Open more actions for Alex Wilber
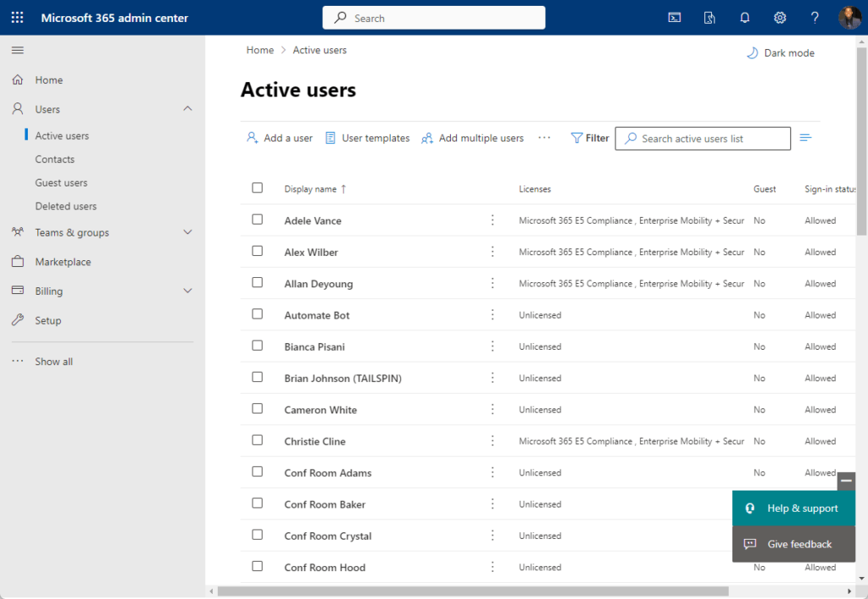The width and height of the screenshot is (868, 599). pyautogui.click(x=492, y=252)
